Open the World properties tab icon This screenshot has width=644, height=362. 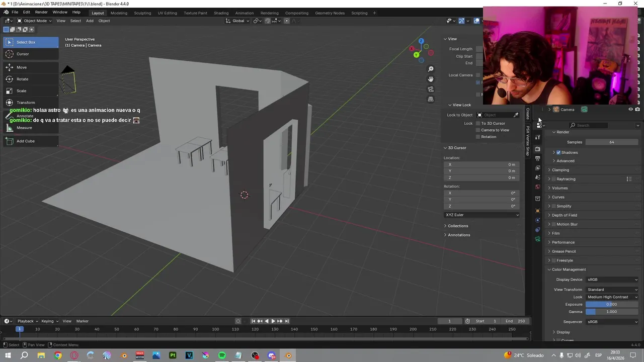click(538, 187)
